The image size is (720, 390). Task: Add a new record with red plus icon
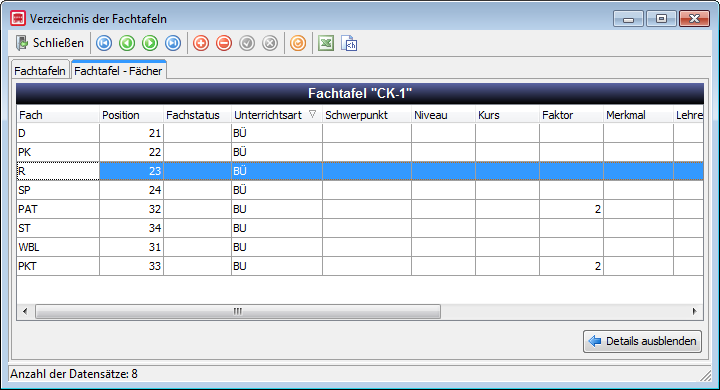[x=201, y=43]
